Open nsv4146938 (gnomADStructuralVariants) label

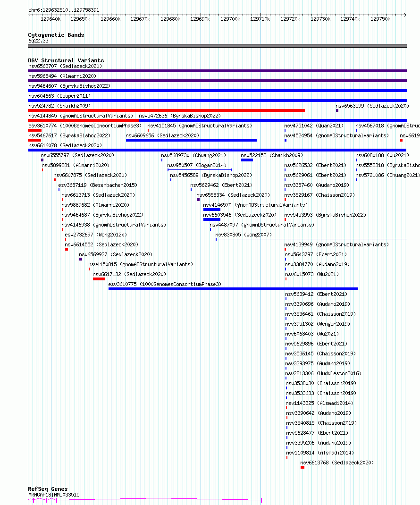[x=114, y=225]
